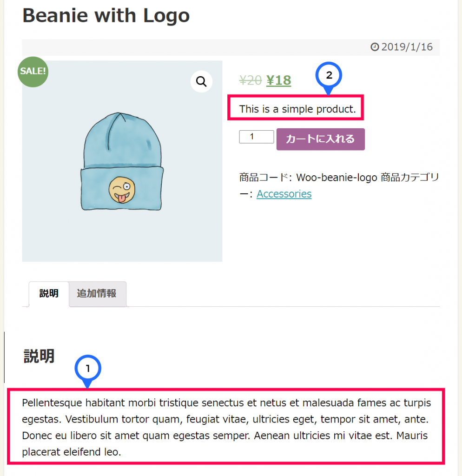Click the magnifier zoom icon on product image

pyautogui.click(x=201, y=81)
